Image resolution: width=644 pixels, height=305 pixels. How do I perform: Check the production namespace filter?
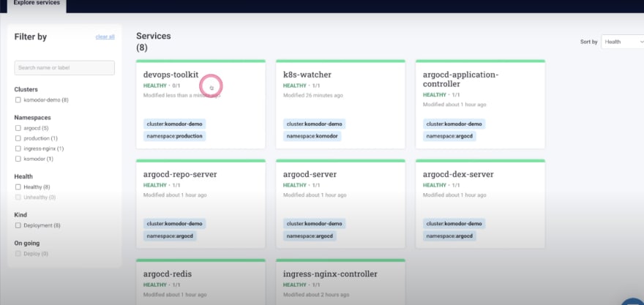click(18, 138)
